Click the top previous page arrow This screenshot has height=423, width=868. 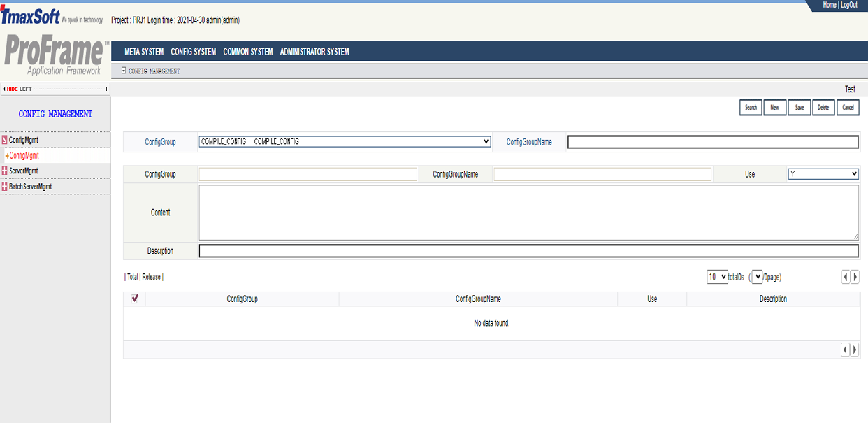[x=846, y=277]
